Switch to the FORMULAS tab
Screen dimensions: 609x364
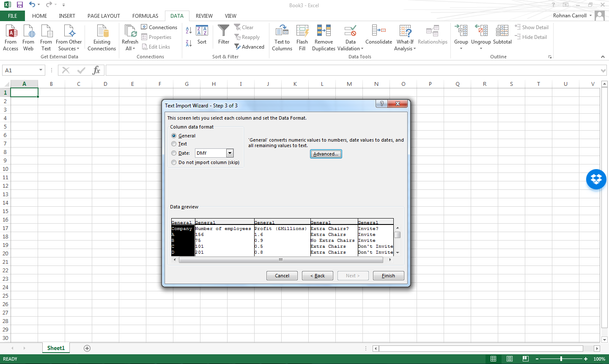click(145, 16)
